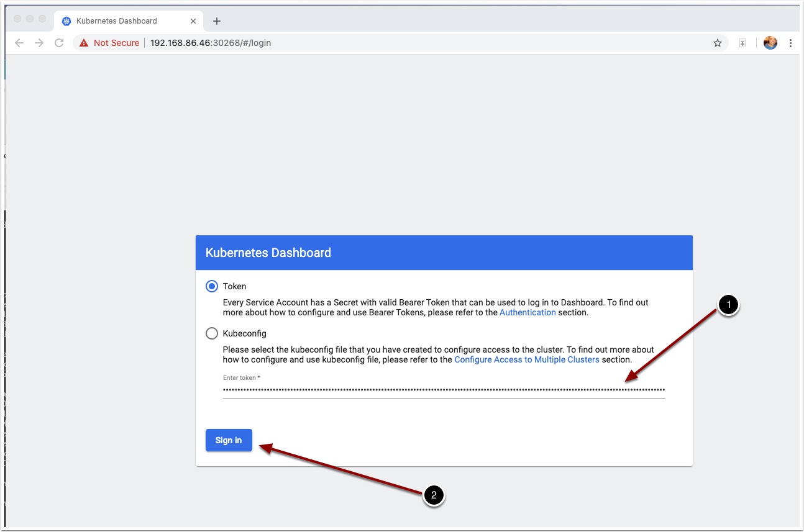Click the address bar URL

[211, 43]
